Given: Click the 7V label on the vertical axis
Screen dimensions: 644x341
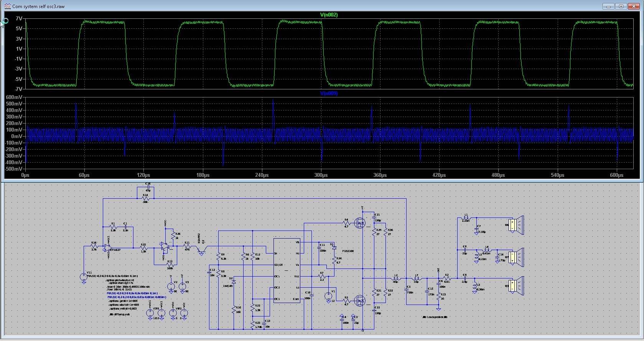Looking at the screenshot, I should (19, 18).
